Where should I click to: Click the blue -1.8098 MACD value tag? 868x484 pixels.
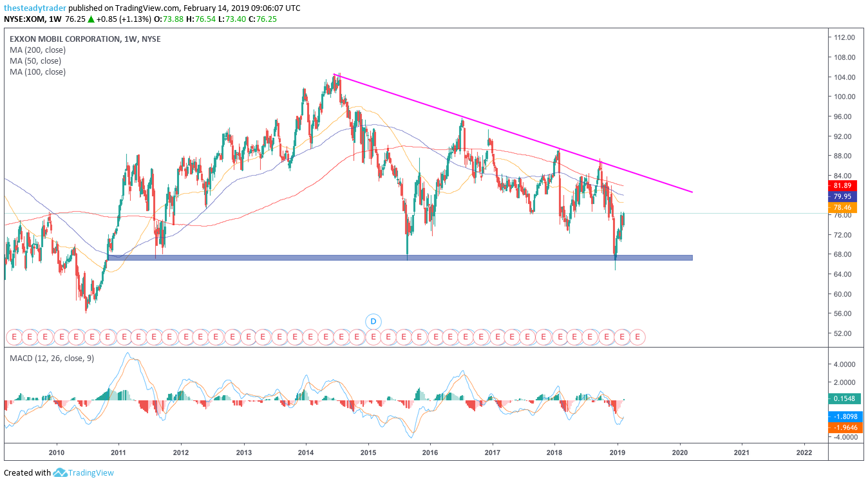[845, 416]
